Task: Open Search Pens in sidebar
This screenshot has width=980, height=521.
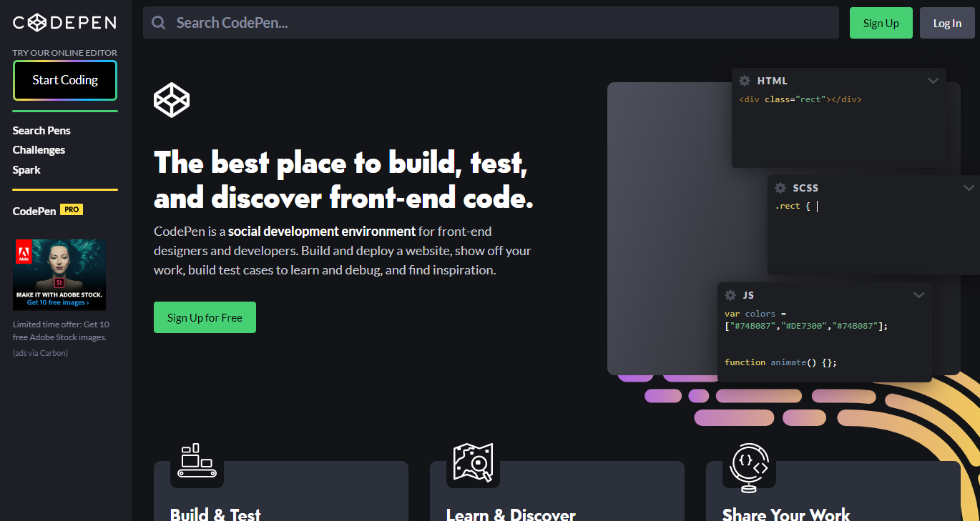Action: [x=41, y=130]
